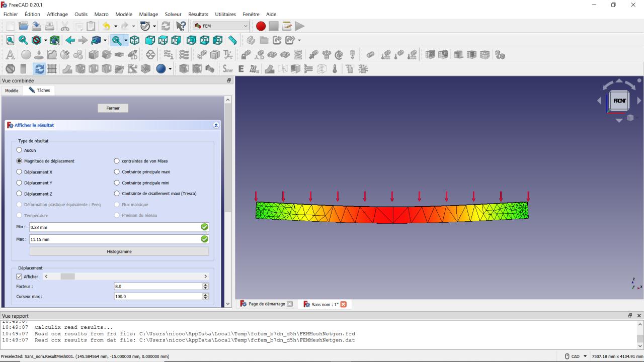
Task: Open the Maillage menu
Action: point(148,14)
